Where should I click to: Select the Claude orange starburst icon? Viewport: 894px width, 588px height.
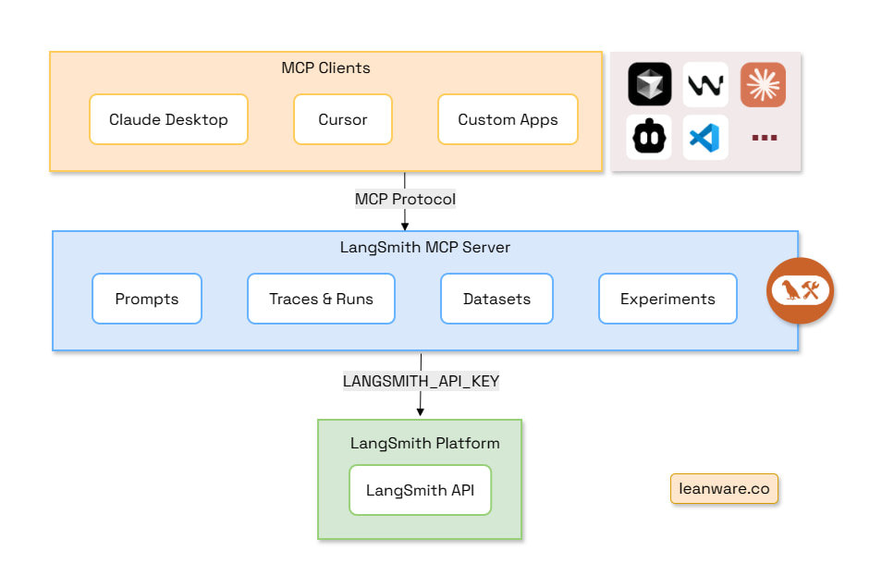click(x=763, y=84)
